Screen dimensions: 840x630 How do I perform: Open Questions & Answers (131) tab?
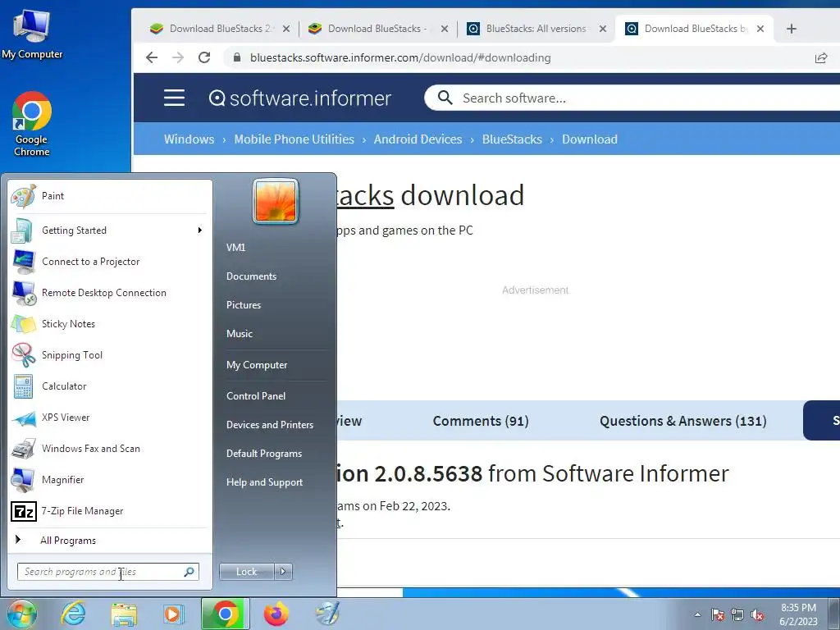coord(683,421)
